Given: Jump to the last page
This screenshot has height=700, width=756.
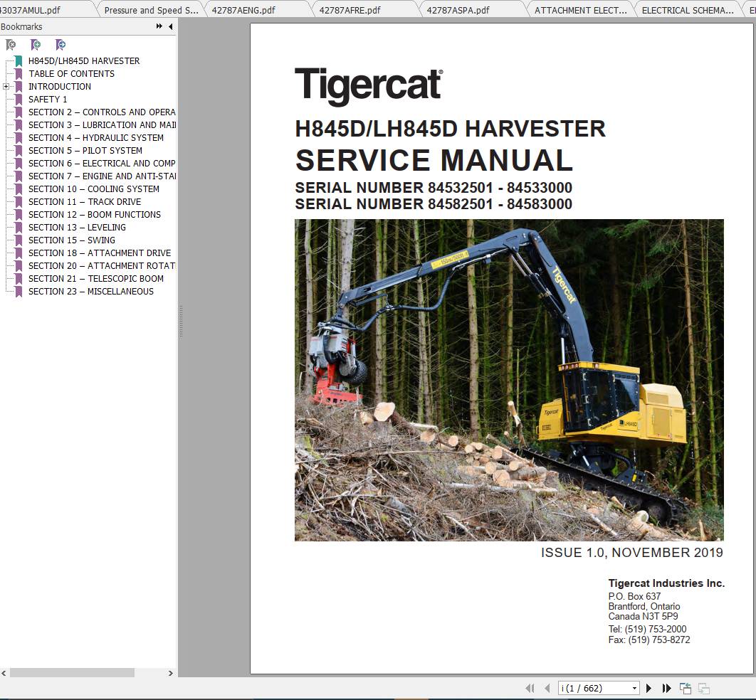Looking at the screenshot, I should click(666, 688).
